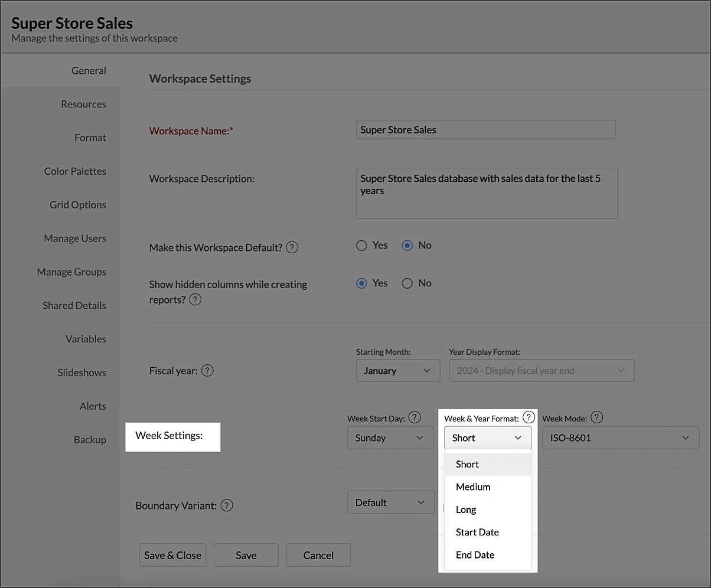Click the Boundary Variant help icon

[227, 505]
